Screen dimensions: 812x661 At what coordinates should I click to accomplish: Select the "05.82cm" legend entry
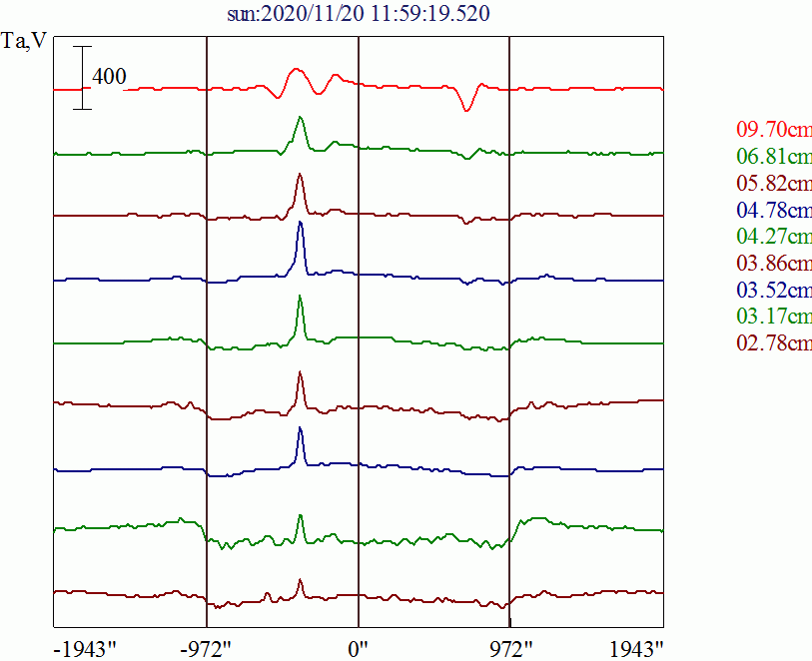774,183
